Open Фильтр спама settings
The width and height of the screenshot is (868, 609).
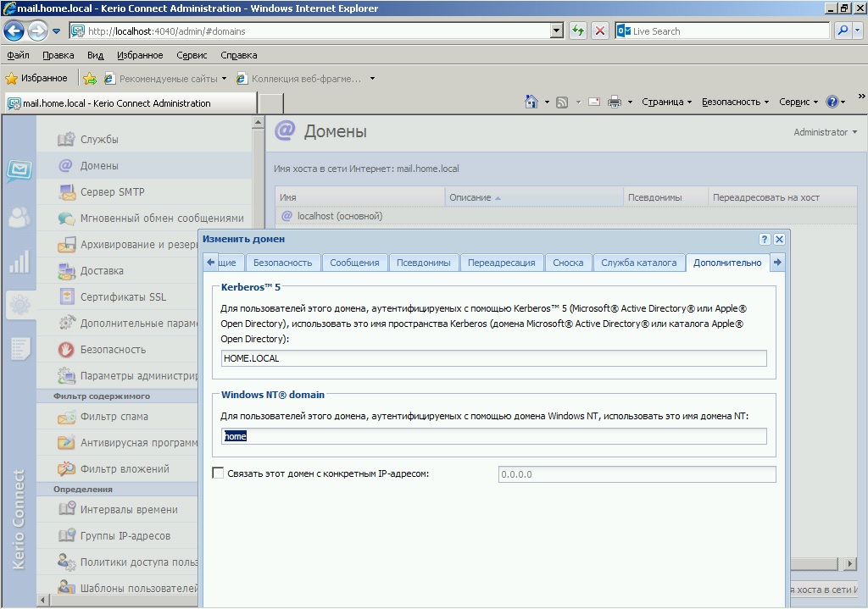(x=114, y=416)
